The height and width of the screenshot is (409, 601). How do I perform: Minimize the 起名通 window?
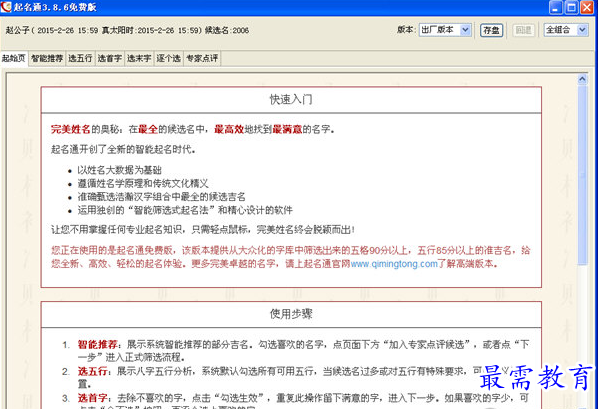[x=555, y=7]
